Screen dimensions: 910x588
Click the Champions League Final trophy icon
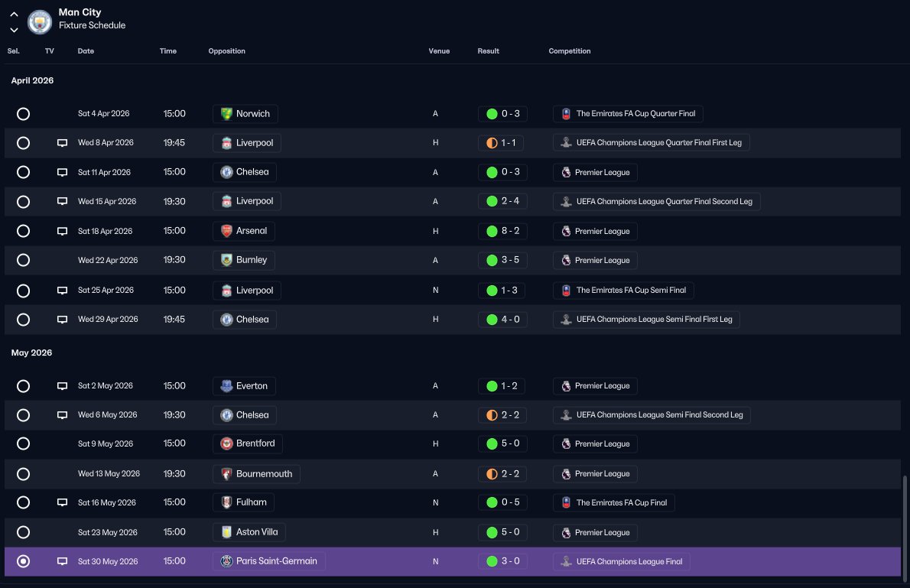566,561
